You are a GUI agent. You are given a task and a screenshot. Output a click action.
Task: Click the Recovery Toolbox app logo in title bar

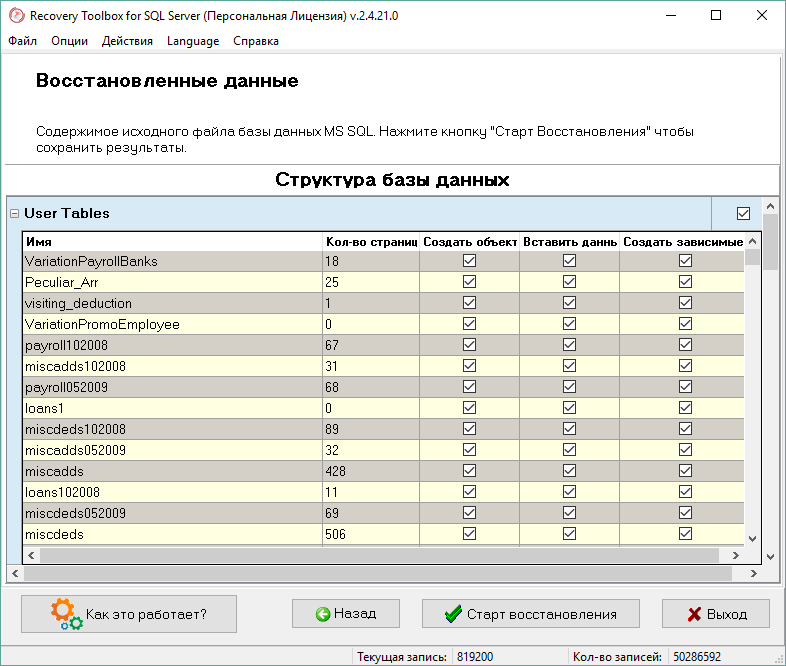(17, 16)
